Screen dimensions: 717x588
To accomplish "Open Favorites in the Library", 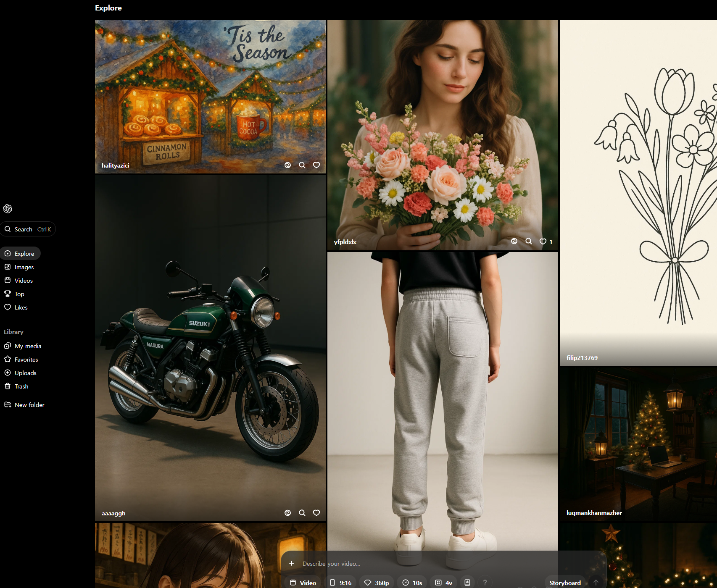I will point(21,360).
